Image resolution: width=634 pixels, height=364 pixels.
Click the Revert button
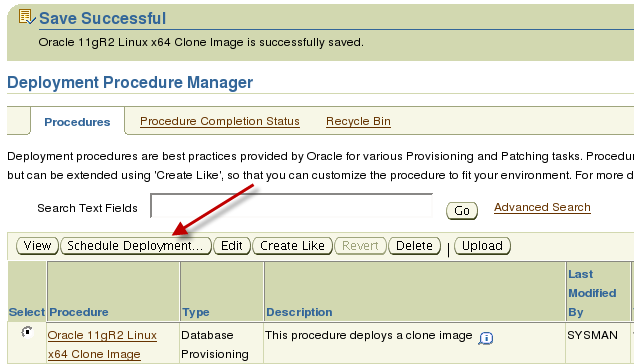360,246
